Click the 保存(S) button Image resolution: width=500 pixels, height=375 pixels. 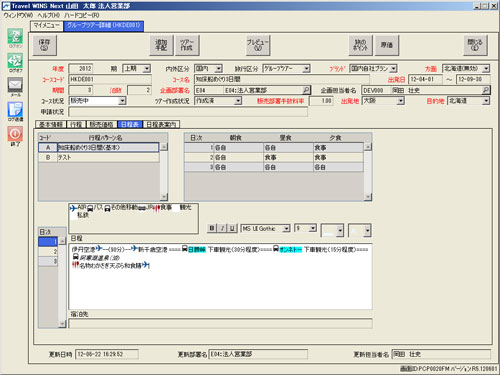[44, 45]
